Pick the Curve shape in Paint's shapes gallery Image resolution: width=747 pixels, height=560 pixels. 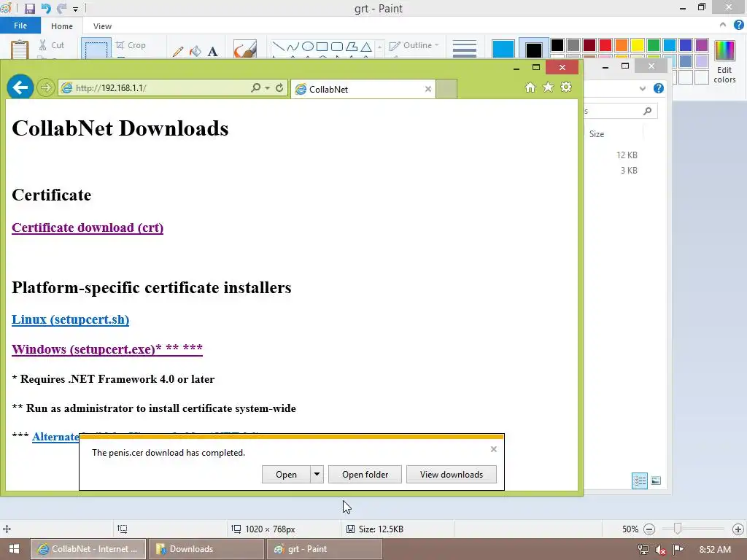(x=293, y=46)
